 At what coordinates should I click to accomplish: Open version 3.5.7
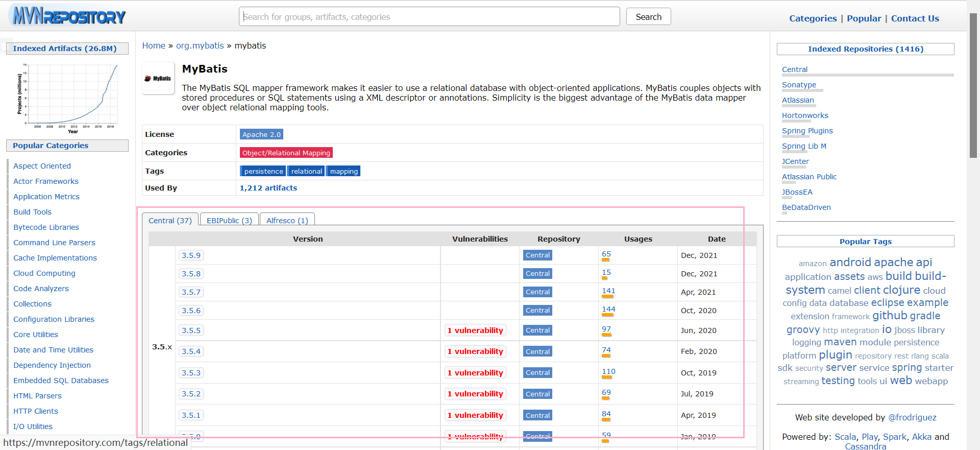(191, 292)
